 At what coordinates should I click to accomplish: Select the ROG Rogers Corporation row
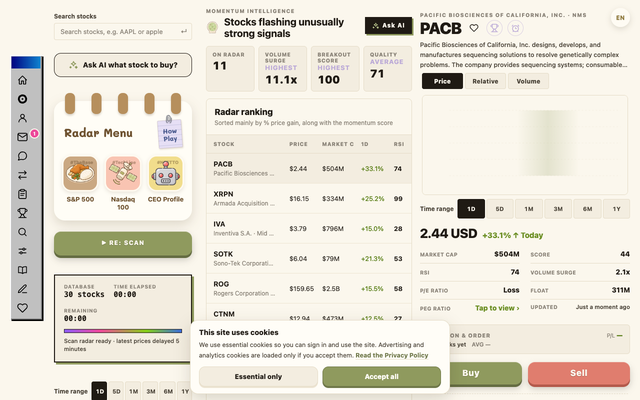(309, 289)
